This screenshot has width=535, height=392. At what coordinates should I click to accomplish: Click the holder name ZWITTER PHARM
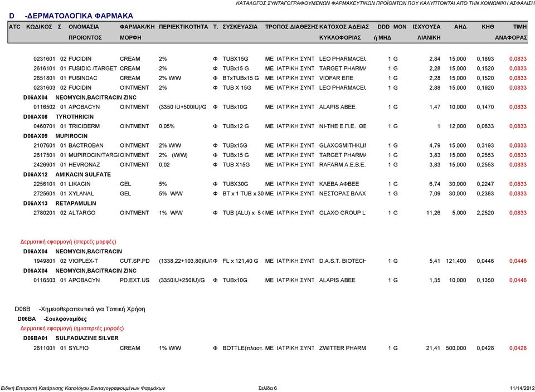pos(343,348)
